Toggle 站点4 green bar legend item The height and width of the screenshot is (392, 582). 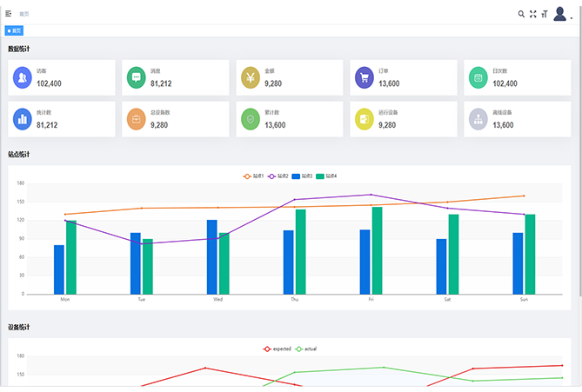[x=326, y=176]
